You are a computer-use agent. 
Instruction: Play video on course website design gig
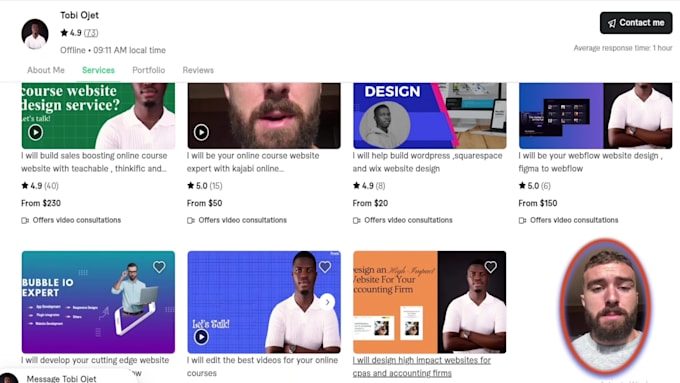[x=36, y=132]
